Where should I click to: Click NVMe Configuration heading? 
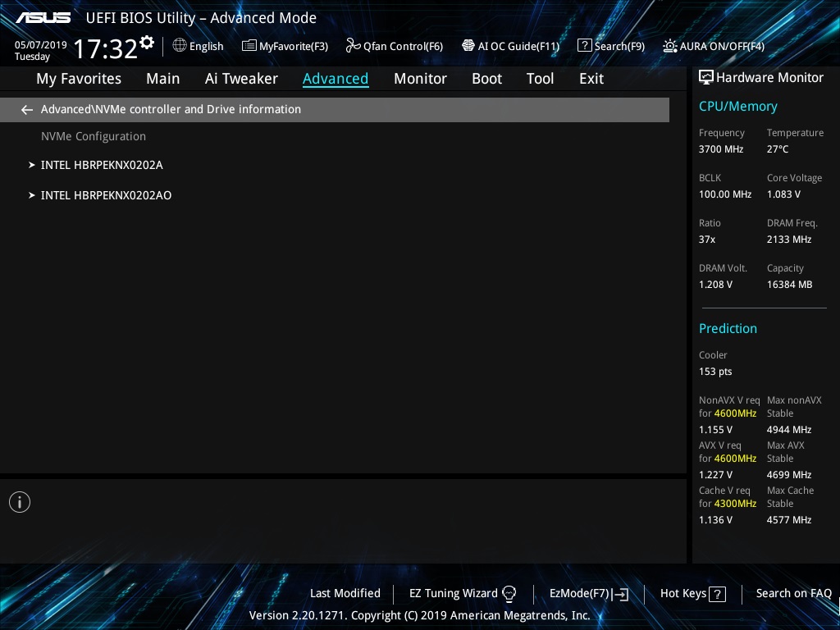94,137
